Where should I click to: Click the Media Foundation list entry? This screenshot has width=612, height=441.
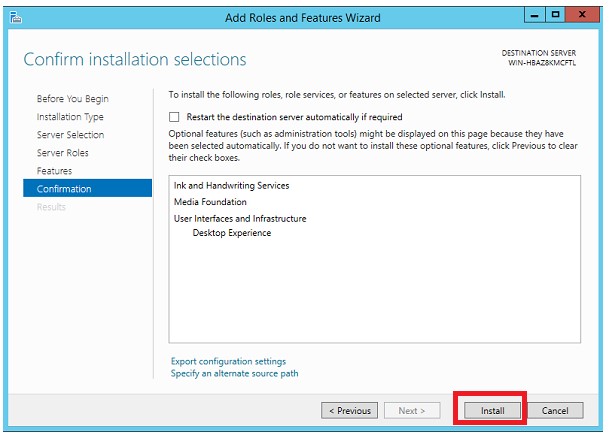(210, 202)
